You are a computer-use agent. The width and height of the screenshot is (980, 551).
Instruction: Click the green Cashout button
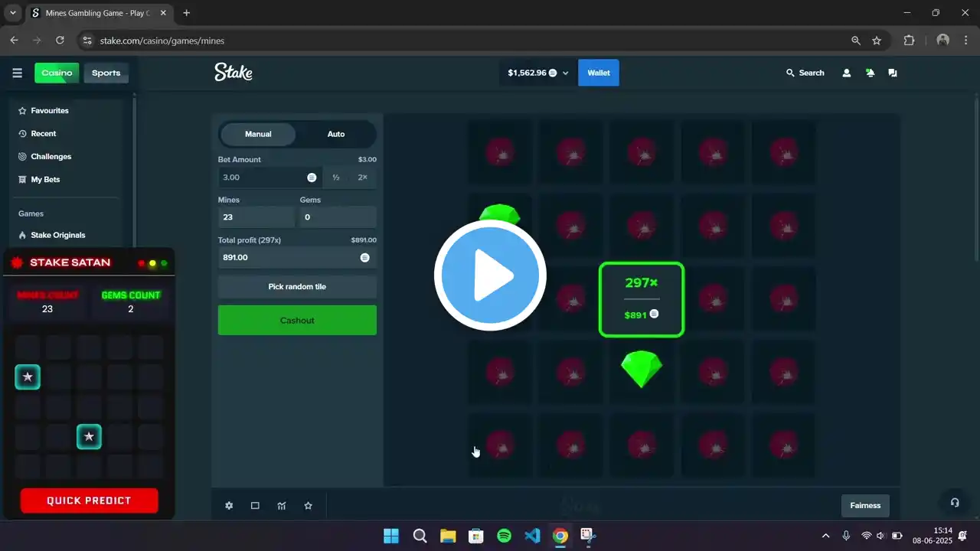point(297,320)
